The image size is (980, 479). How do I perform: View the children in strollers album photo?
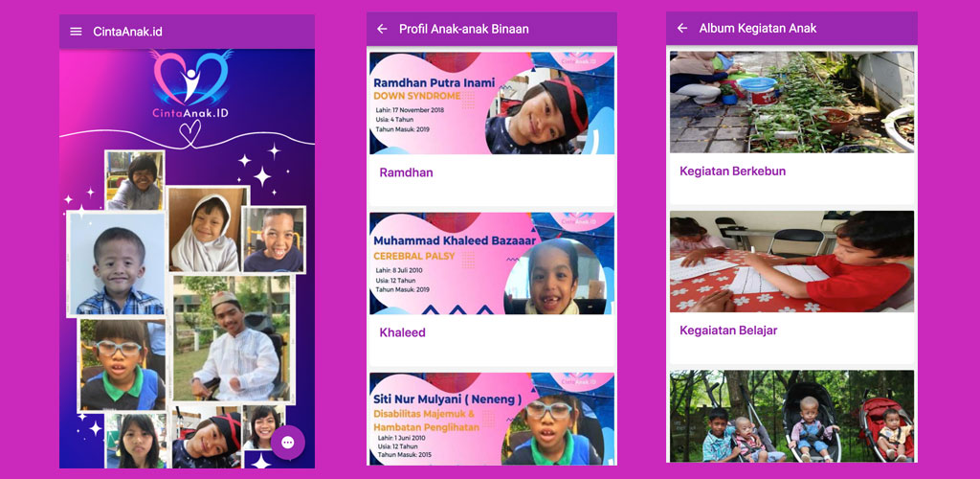791,416
